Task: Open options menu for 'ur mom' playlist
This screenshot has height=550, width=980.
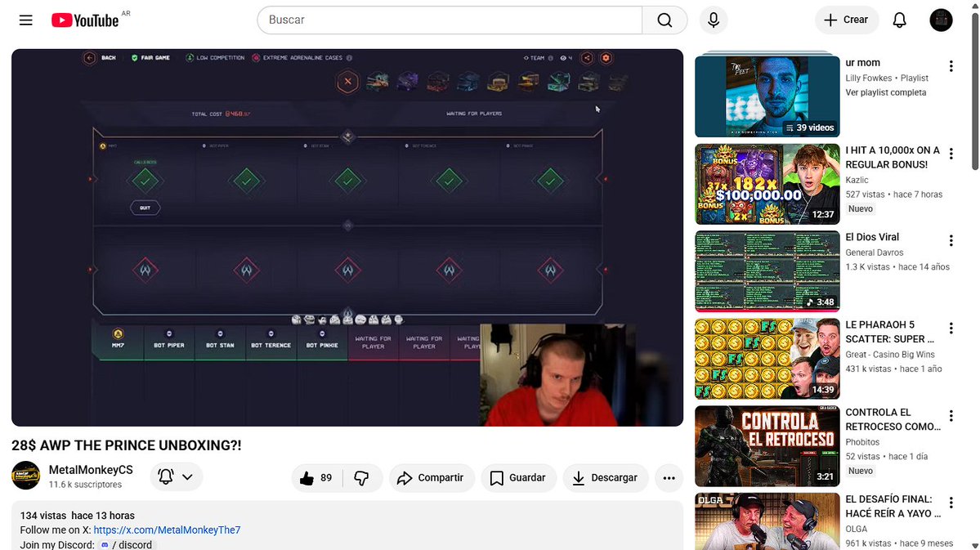Action: [951, 66]
